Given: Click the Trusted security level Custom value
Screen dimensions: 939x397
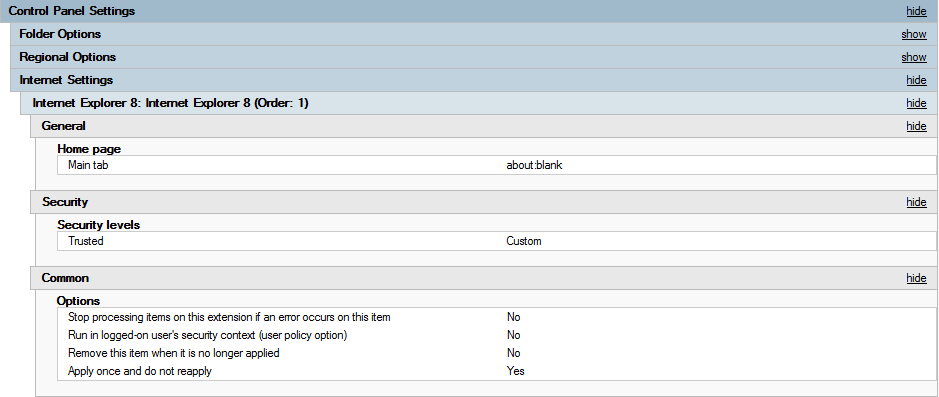Looking at the screenshot, I should point(523,241).
